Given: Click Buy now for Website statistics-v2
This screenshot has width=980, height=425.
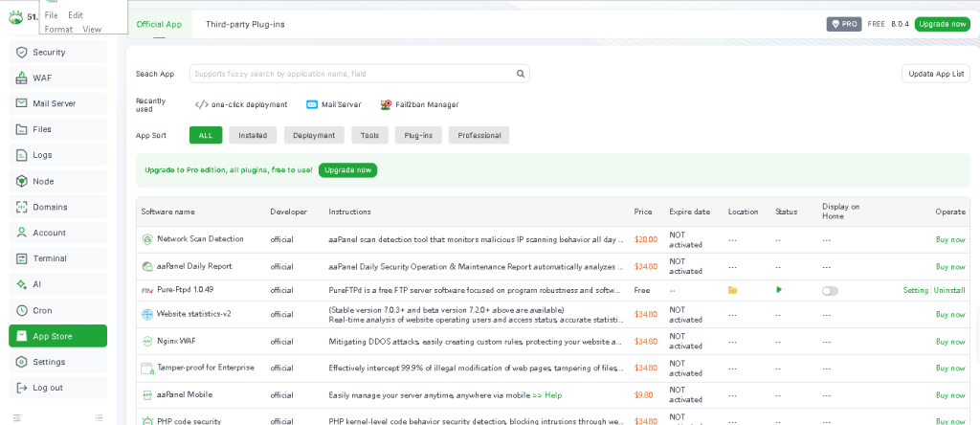Looking at the screenshot, I should coord(950,314).
